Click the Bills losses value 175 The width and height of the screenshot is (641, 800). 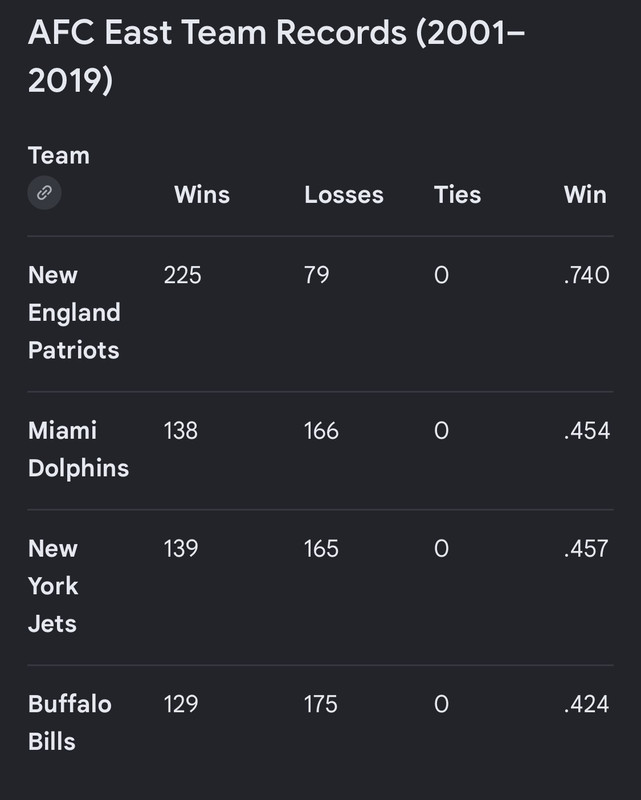coord(320,705)
